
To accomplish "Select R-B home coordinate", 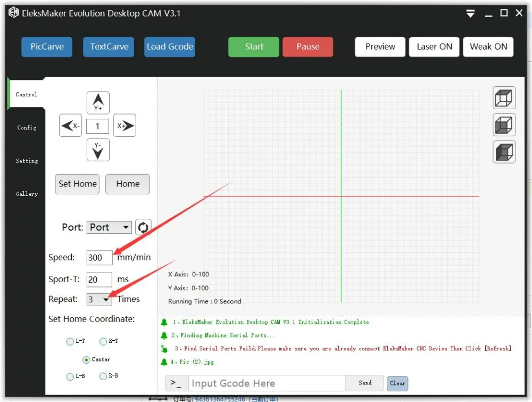I will (x=103, y=376).
